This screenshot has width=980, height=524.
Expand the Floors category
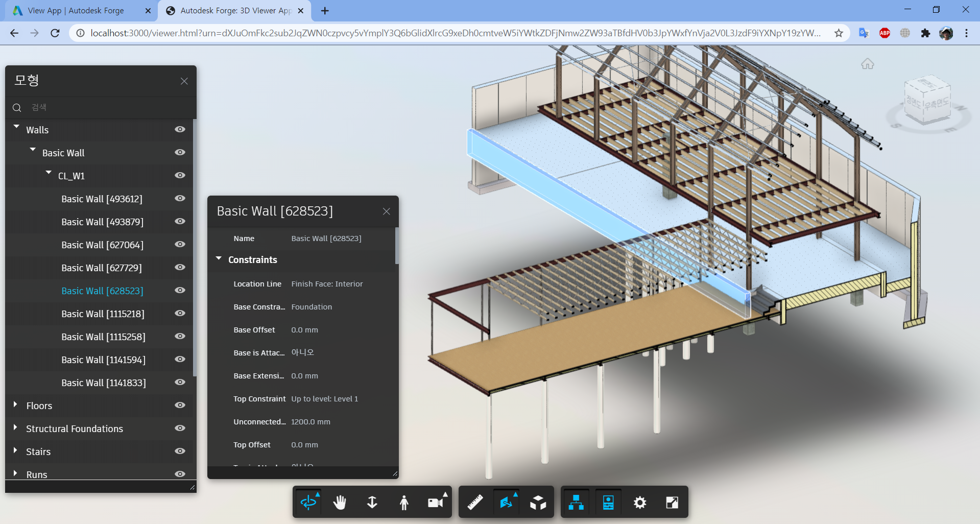(15, 405)
